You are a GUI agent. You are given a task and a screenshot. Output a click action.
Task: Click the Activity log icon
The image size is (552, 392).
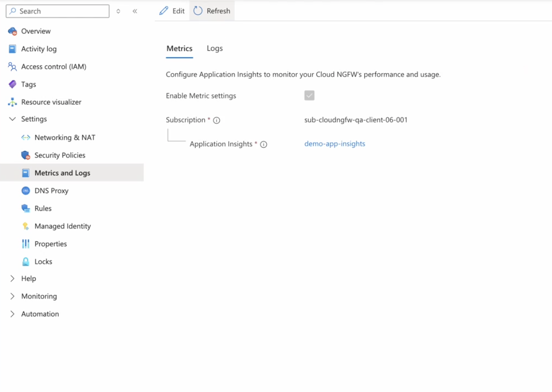click(x=13, y=49)
